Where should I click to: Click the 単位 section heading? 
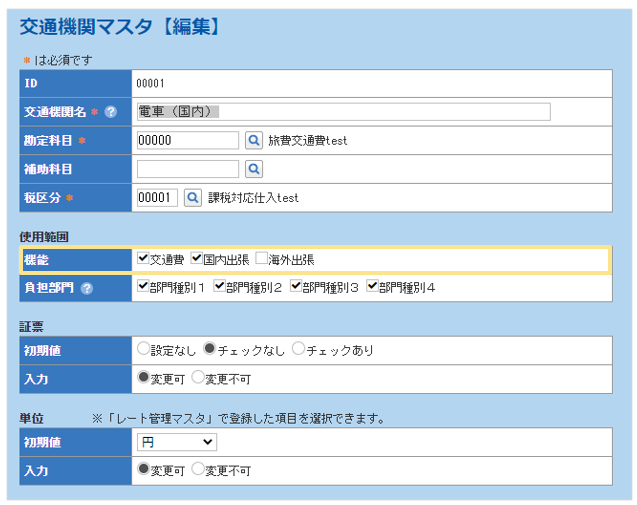pos(31,418)
